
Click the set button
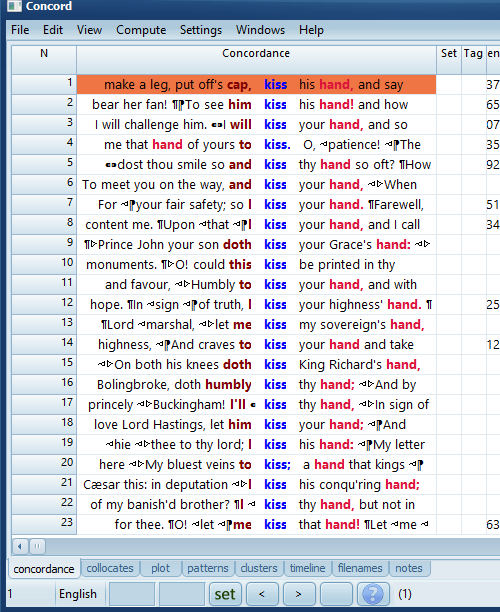click(x=225, y=594)
